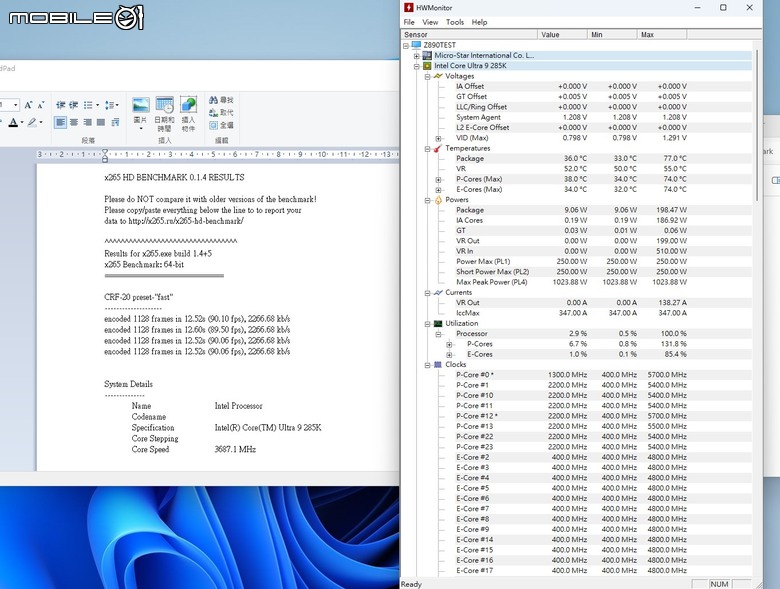Collapse the Currents section
Screen dimensions: 780x589
(x=427, y=293)
